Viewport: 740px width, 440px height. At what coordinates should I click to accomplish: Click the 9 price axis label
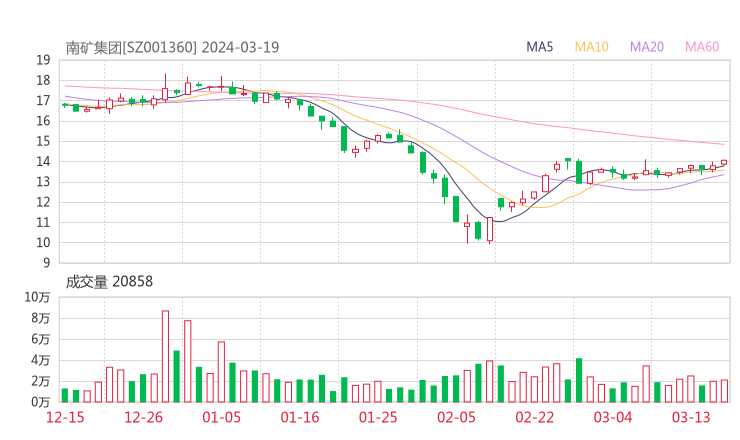tap(46, 263)
